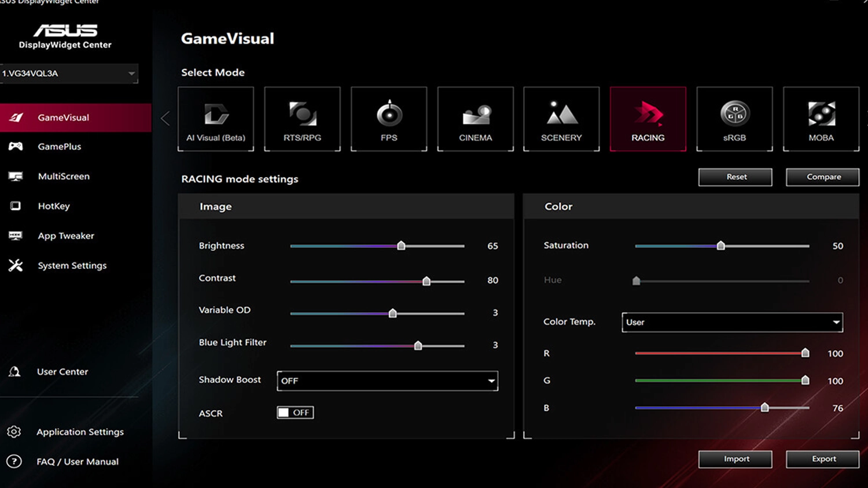This screenshot has height=488, width=868.
Task: Toggle the ASCR switch
Action: (x=295, y=412)
